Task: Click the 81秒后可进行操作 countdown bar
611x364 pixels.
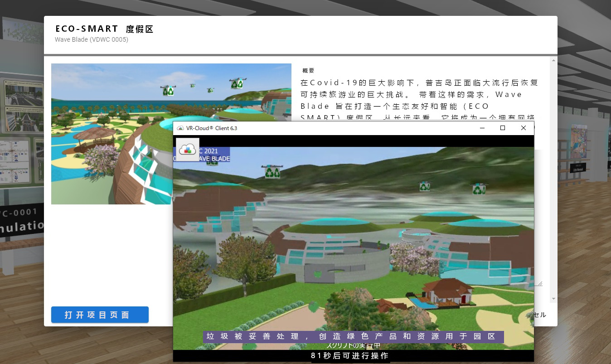Action: (350, 356)
